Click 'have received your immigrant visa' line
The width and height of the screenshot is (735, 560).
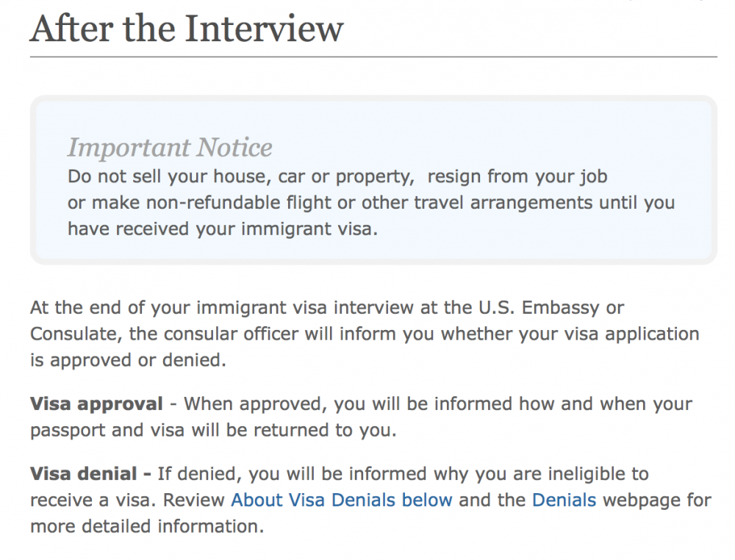point(222,229)
